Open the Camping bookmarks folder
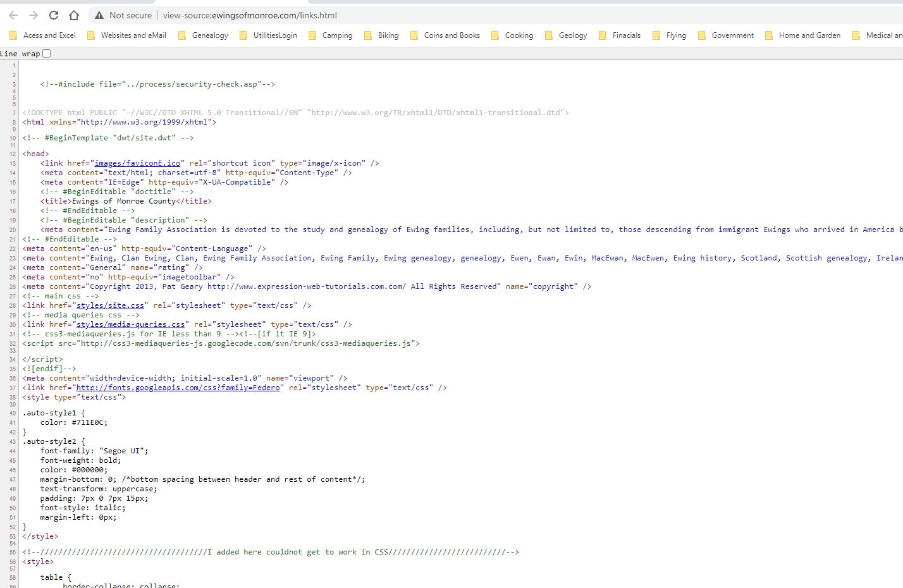903x588 pixels. (x=331, y=35)
